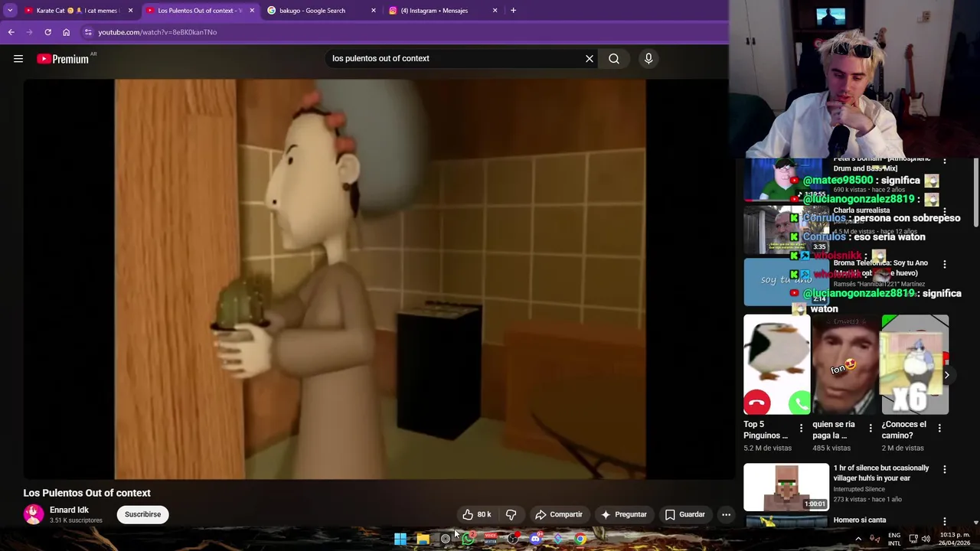Open volume control in system tray

[926, 539]
